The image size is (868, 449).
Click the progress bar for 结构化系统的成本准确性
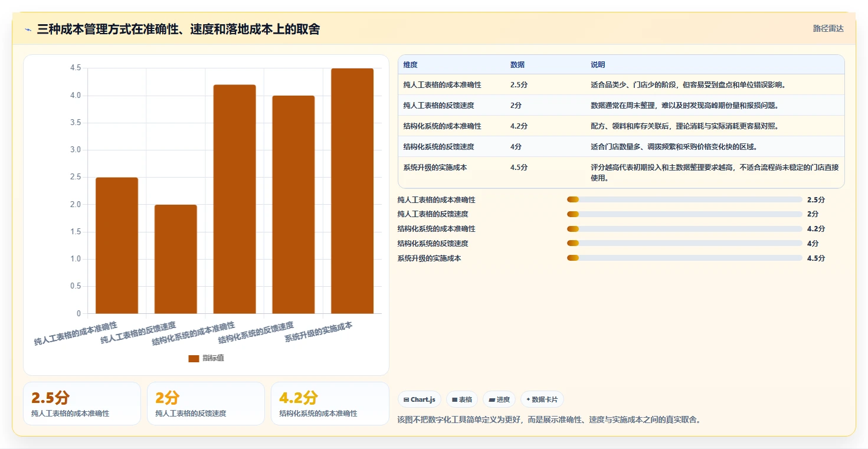(684, 229)
